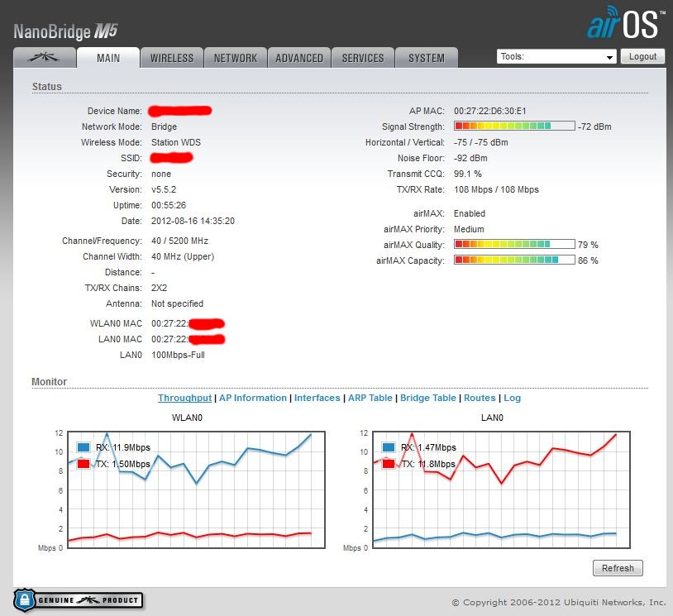Click the airMAX Quality bar
Image resolution: width=673 pixels, height=616 pixels.
click(514, 244)
